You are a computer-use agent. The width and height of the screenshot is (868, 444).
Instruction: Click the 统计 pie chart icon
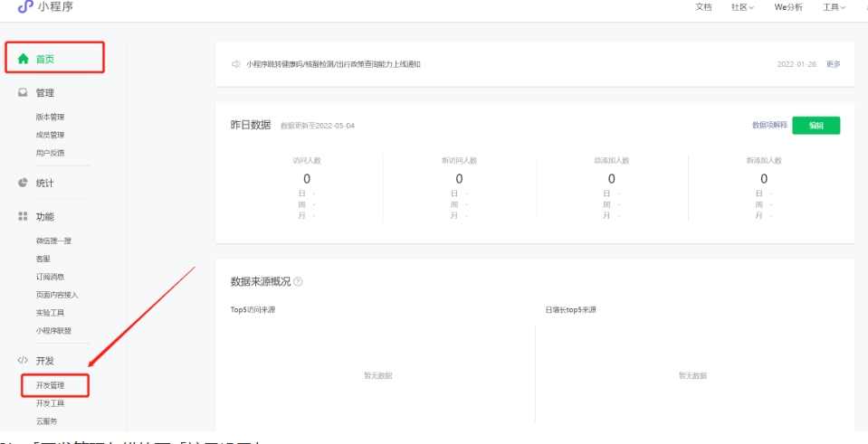pos(24,183)
